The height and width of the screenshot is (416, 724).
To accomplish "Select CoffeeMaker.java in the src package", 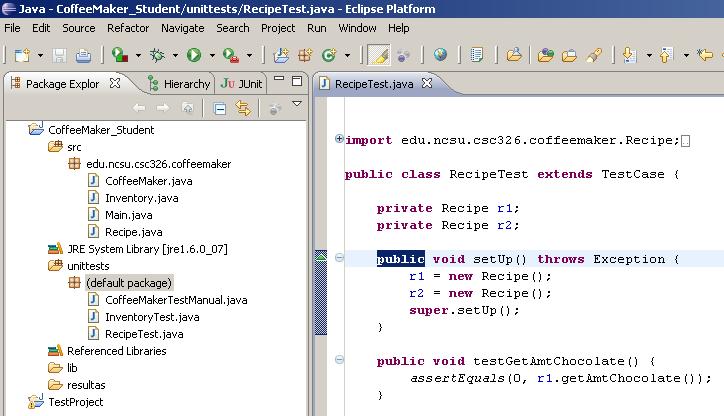I will coord(148,181).
